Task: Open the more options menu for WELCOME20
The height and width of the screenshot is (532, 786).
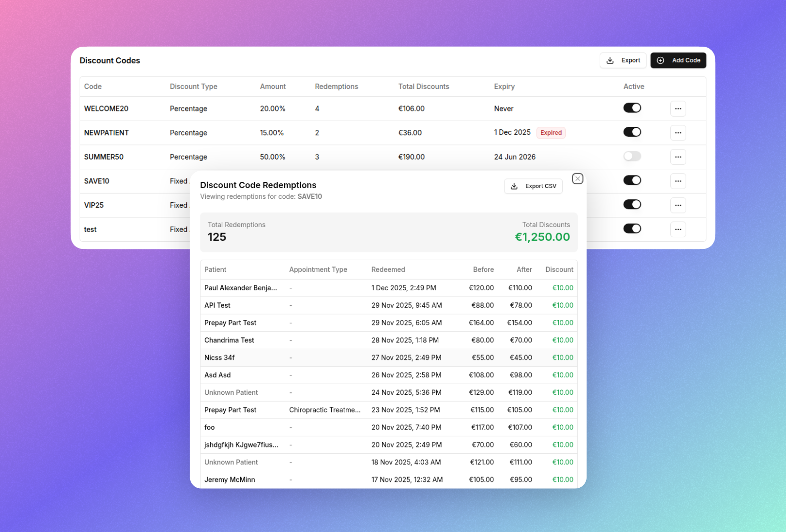Action: [x=678, y=108]
